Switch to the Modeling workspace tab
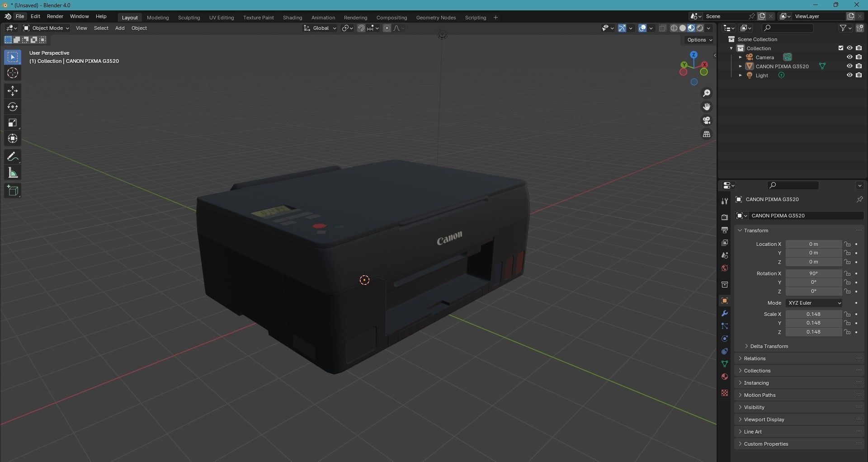This screenshot has width=868, height=462. point(158,18)
